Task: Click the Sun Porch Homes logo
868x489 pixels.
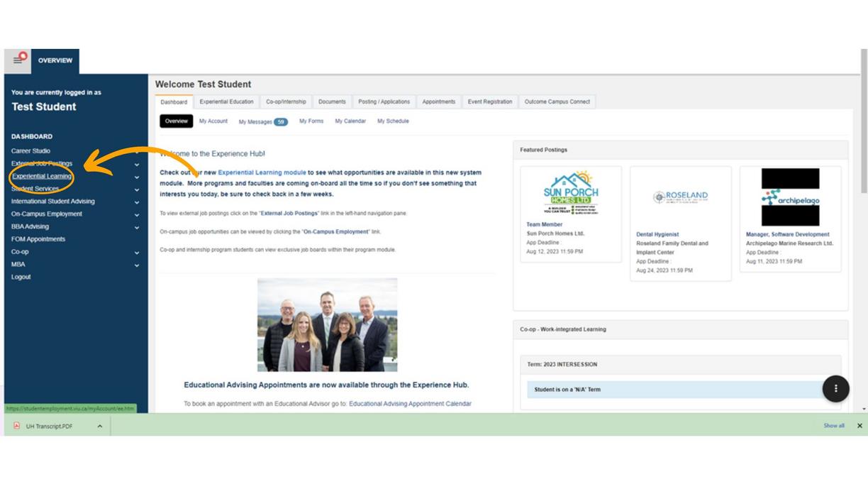Action: [x=571, y=193]
